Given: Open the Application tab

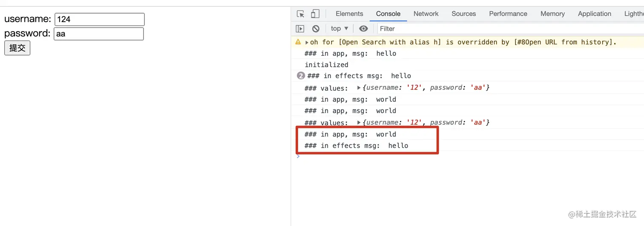Looking at the screenshot, I should [595, 14].
